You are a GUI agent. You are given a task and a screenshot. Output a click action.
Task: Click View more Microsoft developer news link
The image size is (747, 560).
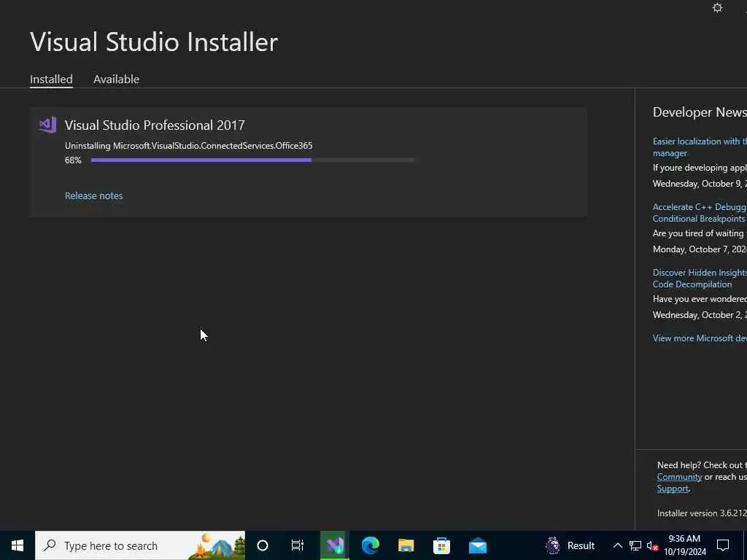click(x=700, y=338)
